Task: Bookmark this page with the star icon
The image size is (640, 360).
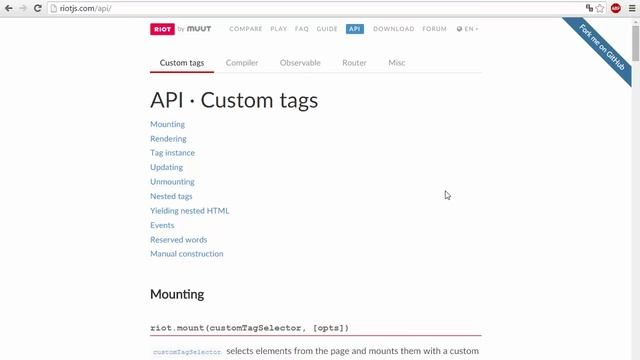Action: point(600,8)
